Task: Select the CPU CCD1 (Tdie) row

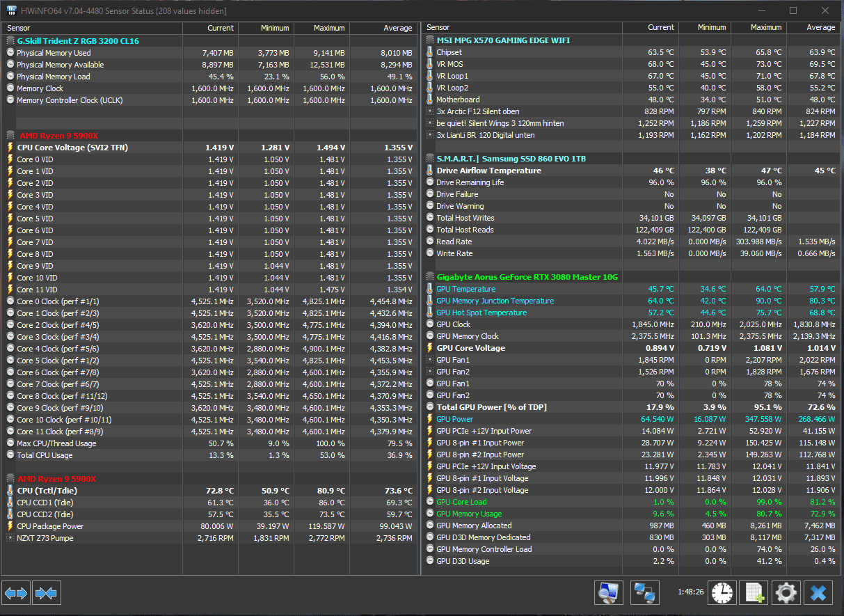Action: click(209, 503)
